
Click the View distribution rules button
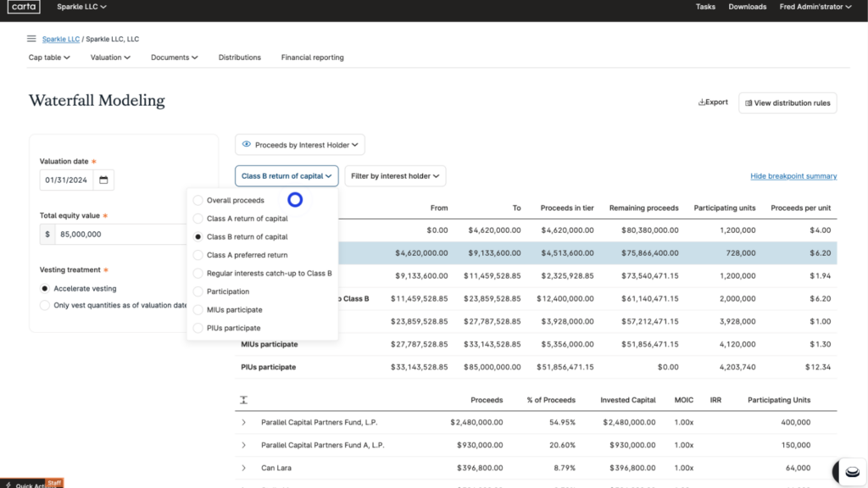[x=787, y=103]
